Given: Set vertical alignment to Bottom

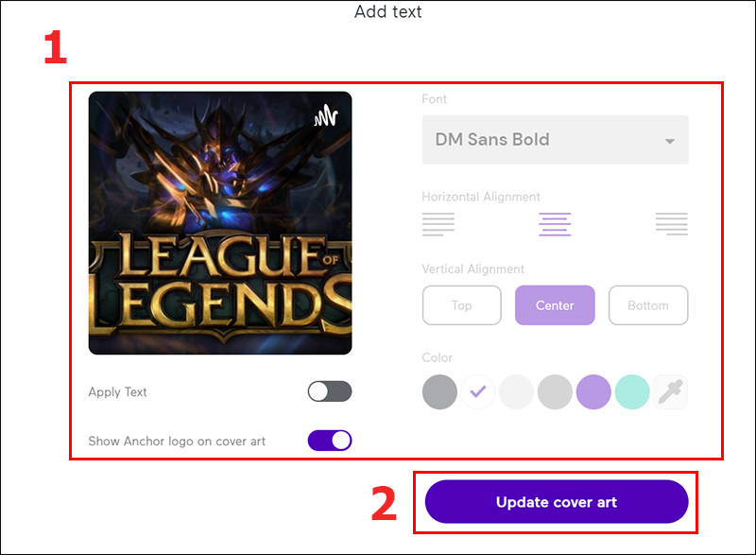Looking at the screenshot, I should [x=648, y=305].
